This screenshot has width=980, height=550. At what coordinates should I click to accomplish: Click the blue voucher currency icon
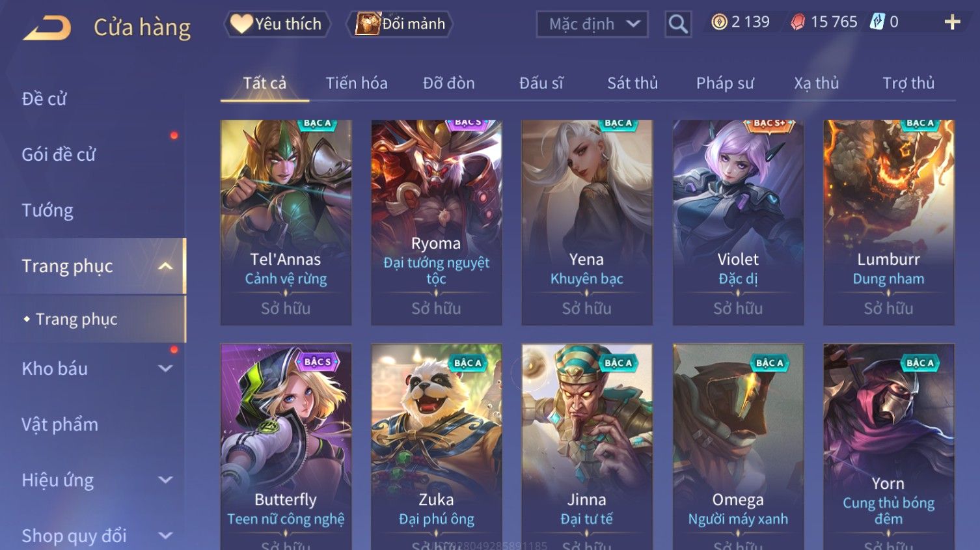pyautogui.click(x=878, y=23)
